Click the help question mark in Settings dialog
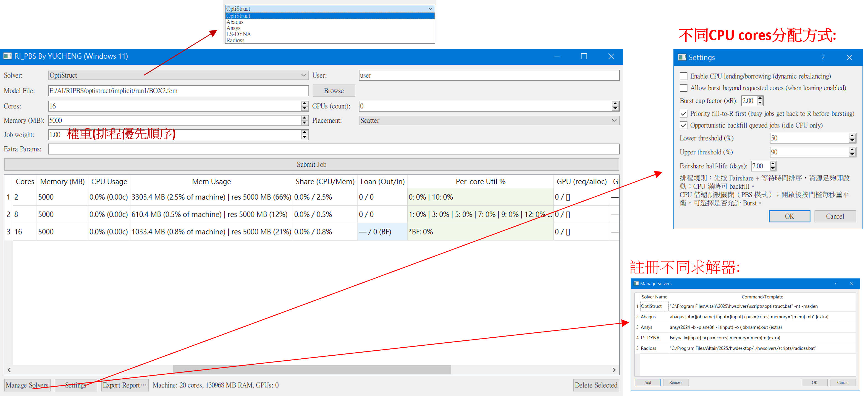868x396 pixels. coord(822,57)
